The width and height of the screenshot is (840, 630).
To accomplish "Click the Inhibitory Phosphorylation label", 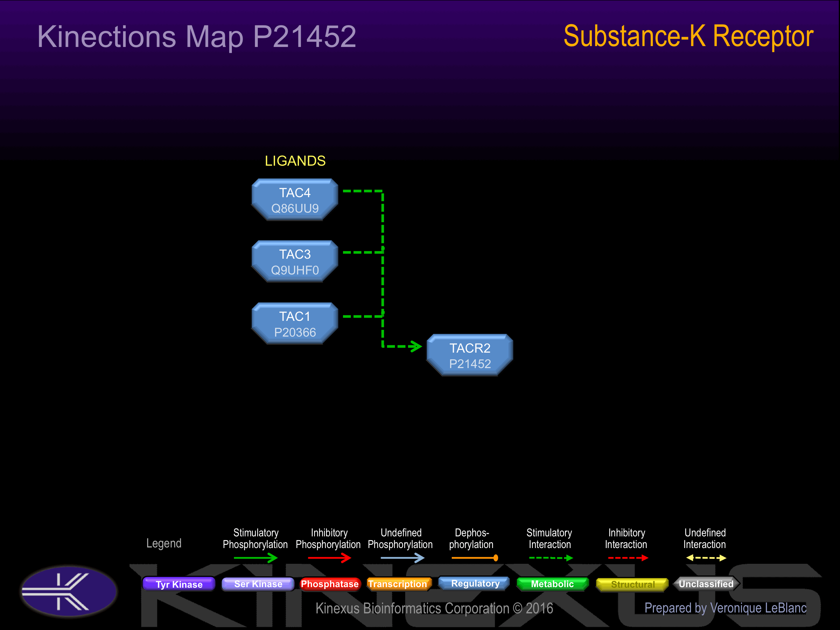I will click(328, 538).
